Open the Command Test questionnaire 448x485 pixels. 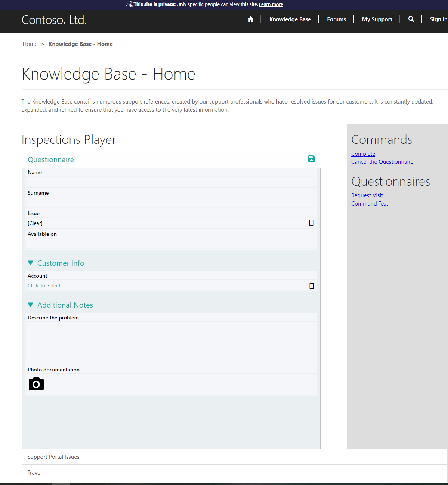tap(370, 204)
